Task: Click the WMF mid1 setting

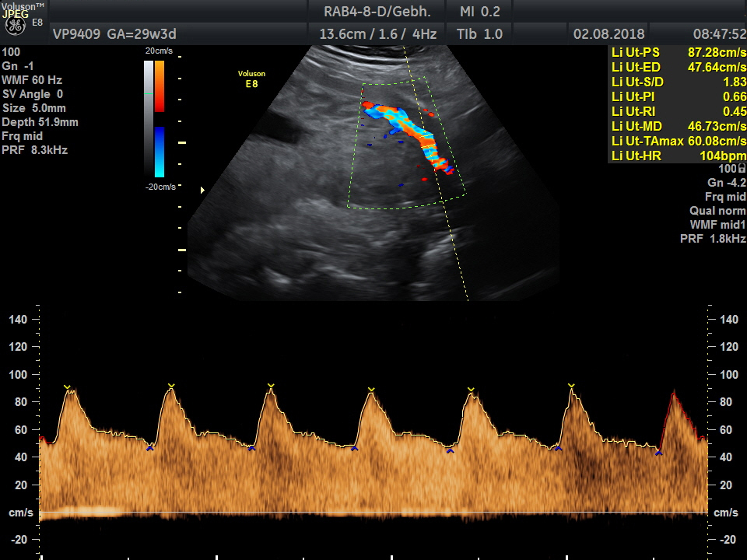Action: (x=718, y=224)
